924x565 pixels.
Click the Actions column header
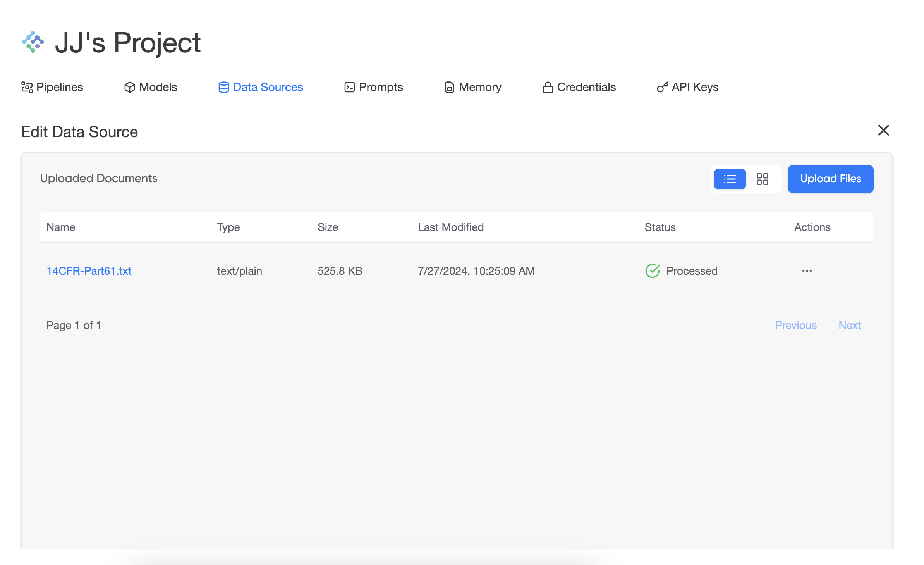click(812, 227)
